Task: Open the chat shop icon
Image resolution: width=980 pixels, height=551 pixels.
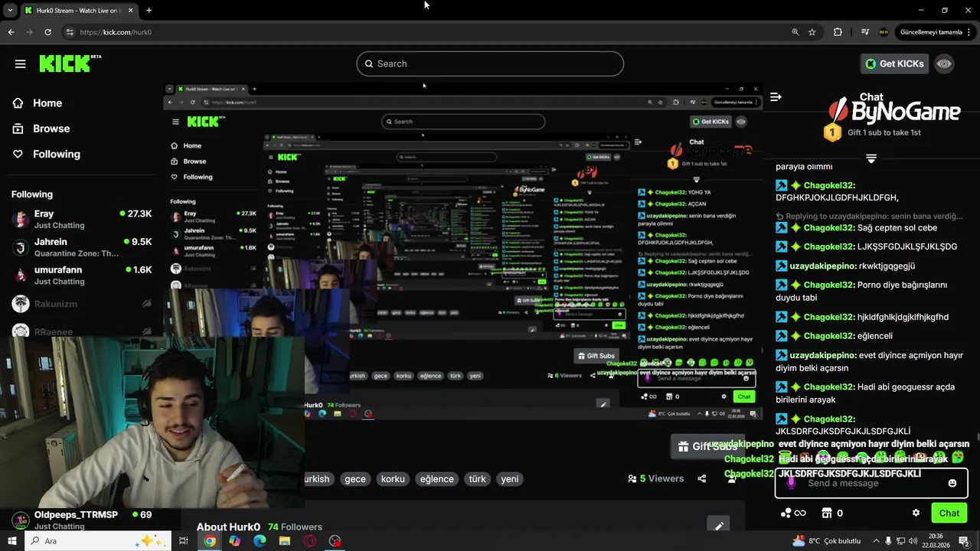Action: [x=827, y=513]
